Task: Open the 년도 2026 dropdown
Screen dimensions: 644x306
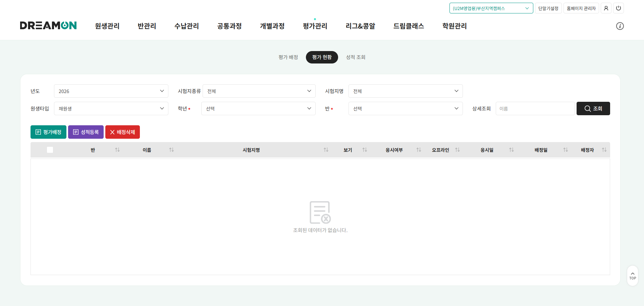Action: point(111,91)
